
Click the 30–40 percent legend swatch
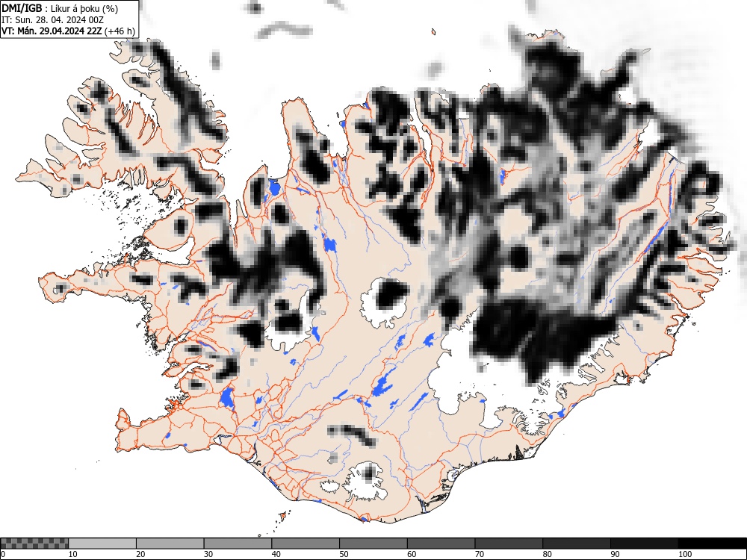pyautogui.click(x=238, y=544)
